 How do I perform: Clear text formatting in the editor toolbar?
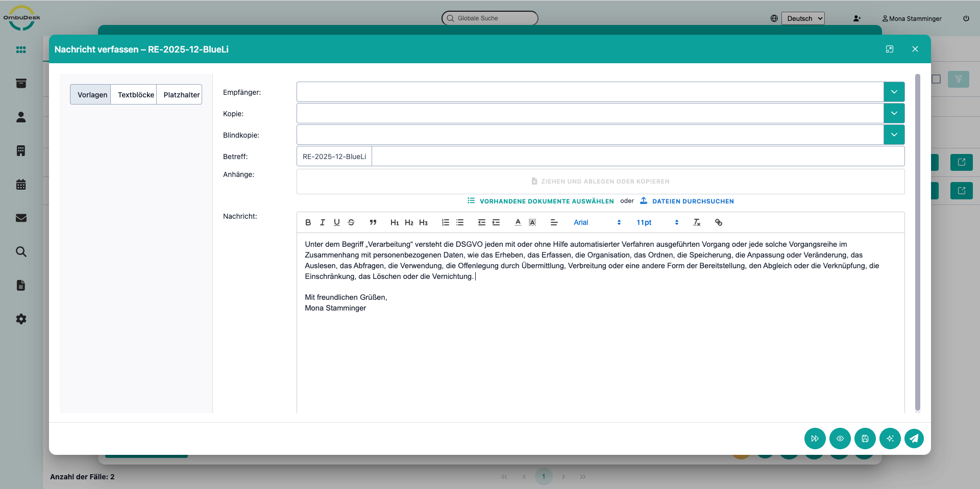point(697,222)
